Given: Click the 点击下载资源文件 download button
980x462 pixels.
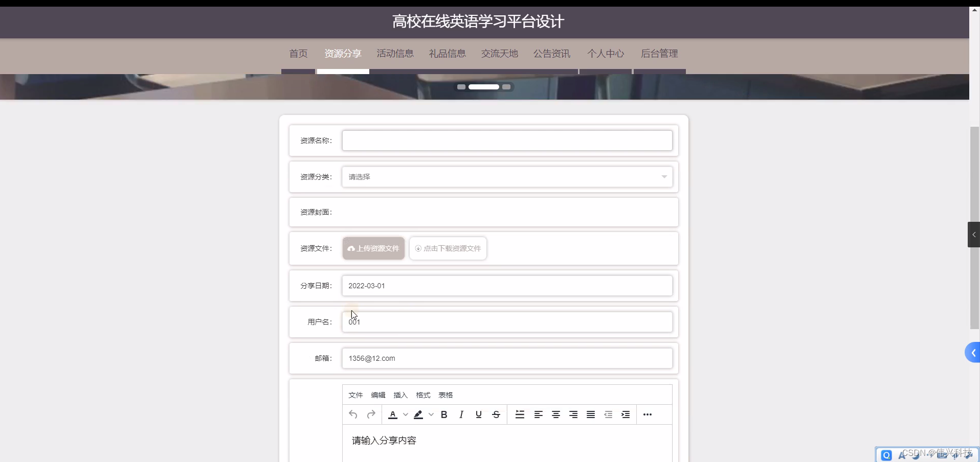Looking at the screenshot, I should [x=448, y=248].
